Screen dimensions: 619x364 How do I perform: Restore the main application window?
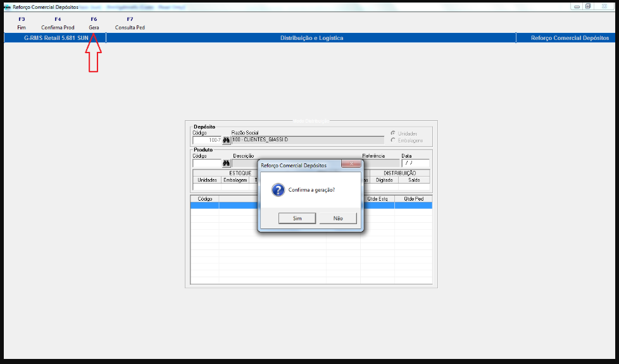tap(588, 7)
